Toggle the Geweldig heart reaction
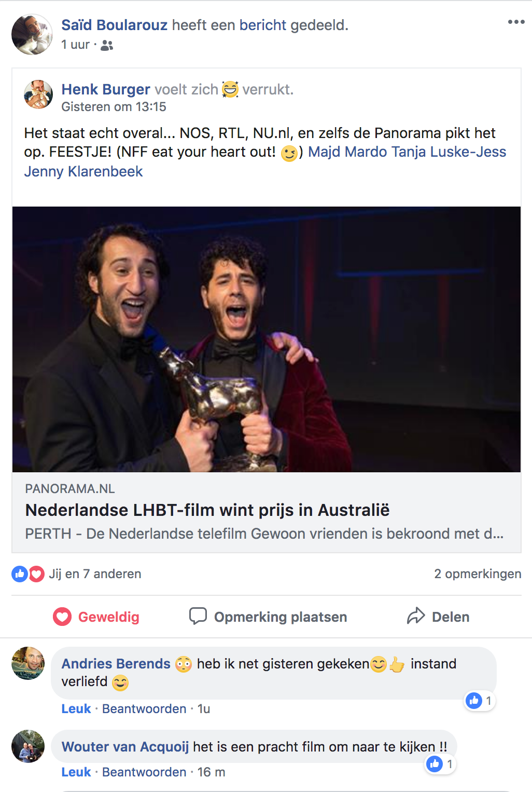Screen dimensions: 532x792 point(96,617)
